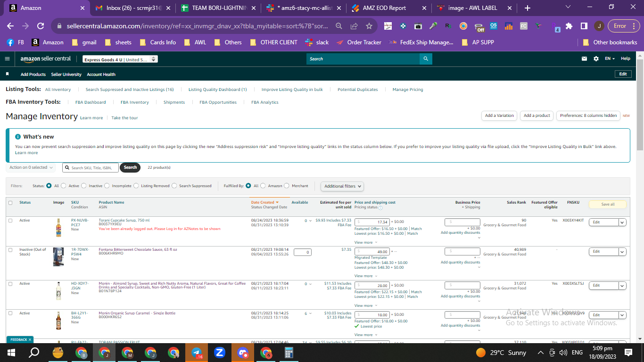Expand Edit dropdown arrow for Fontana Chocolate Sauce
The image size is (644, 362).
(622, 252)
